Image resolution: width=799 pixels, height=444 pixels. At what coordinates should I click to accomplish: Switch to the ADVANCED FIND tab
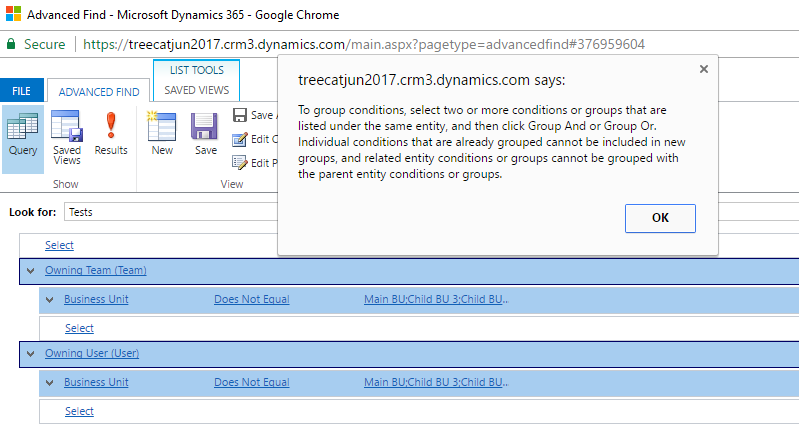(99, 92)
